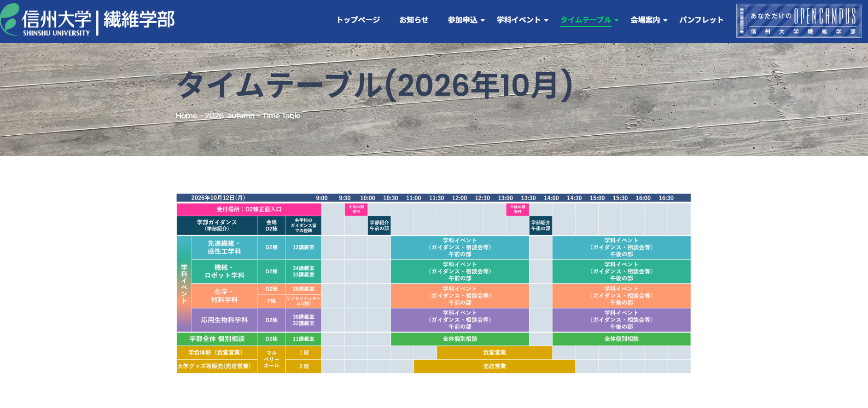Viewport: 868px width, 408px height.
Task: Click the 16:30 time column header
Action: click(666, 198)
